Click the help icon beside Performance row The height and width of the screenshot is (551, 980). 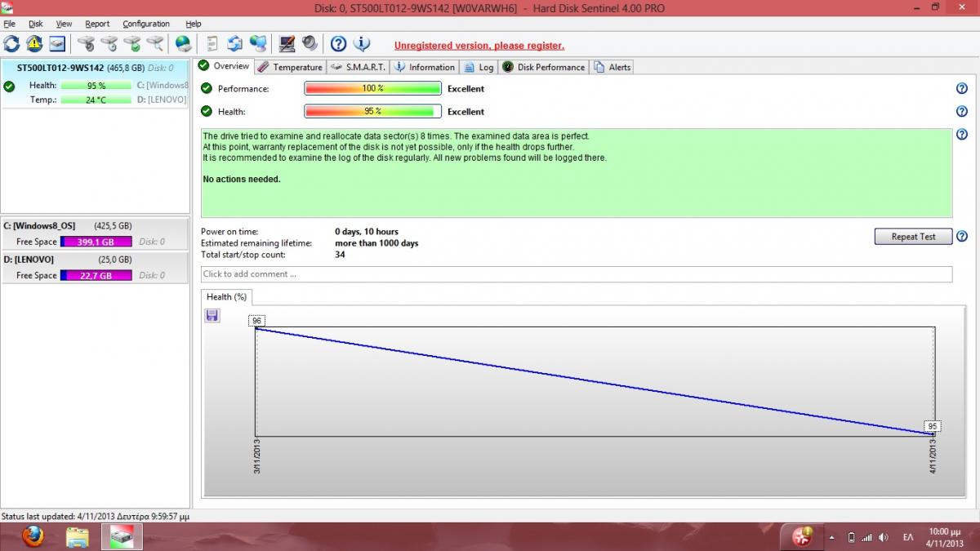[961, 88]
